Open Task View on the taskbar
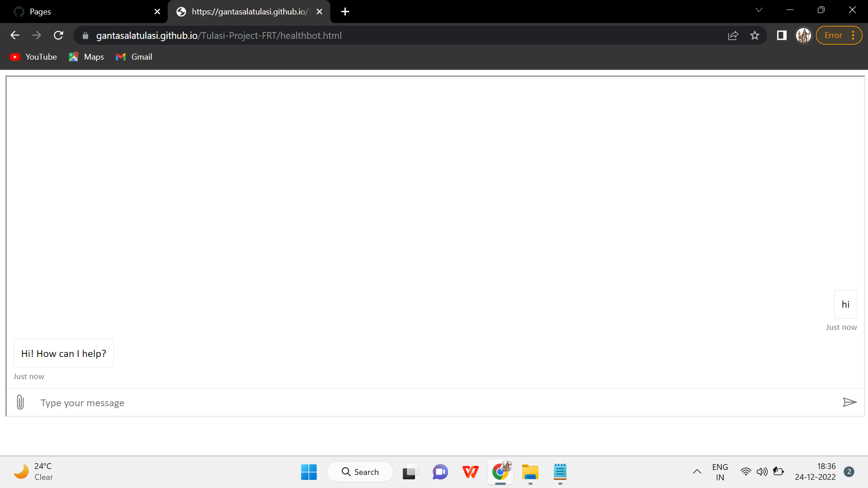Viewport: 868px width, 488px height. (x=410, y=472)
